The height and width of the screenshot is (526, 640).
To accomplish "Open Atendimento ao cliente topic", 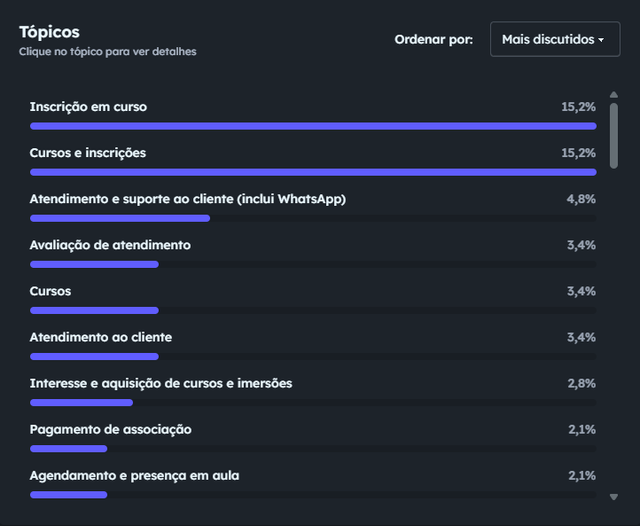I will click(313, 346).
